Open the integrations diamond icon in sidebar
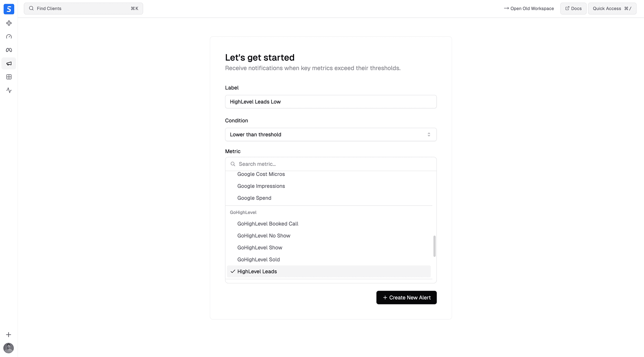The image size is (644, 357). coord(9,23)
